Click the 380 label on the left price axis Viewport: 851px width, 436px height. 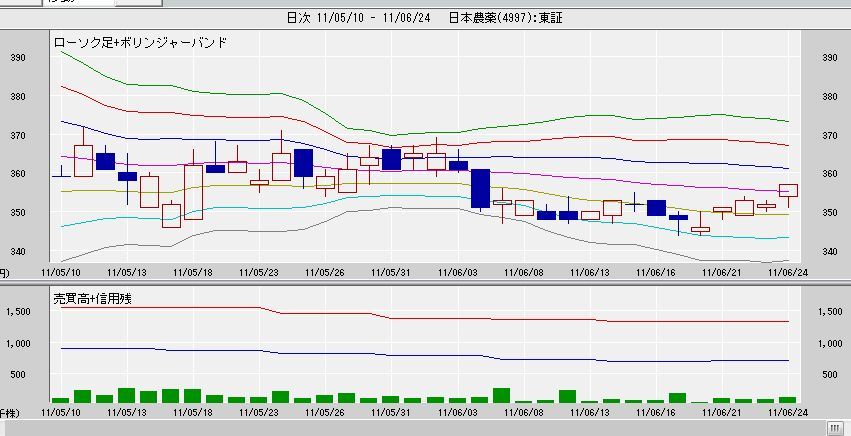coord(19,97)
